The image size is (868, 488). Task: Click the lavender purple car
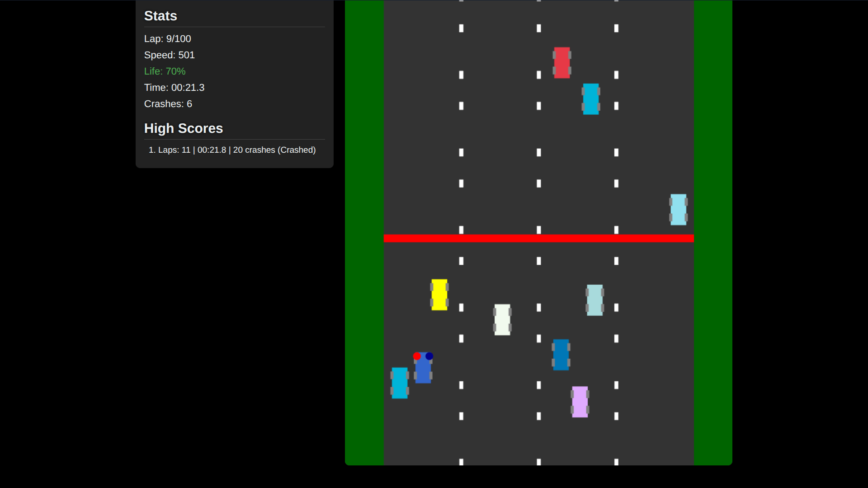pyautogui.click(x=580, y=402)
